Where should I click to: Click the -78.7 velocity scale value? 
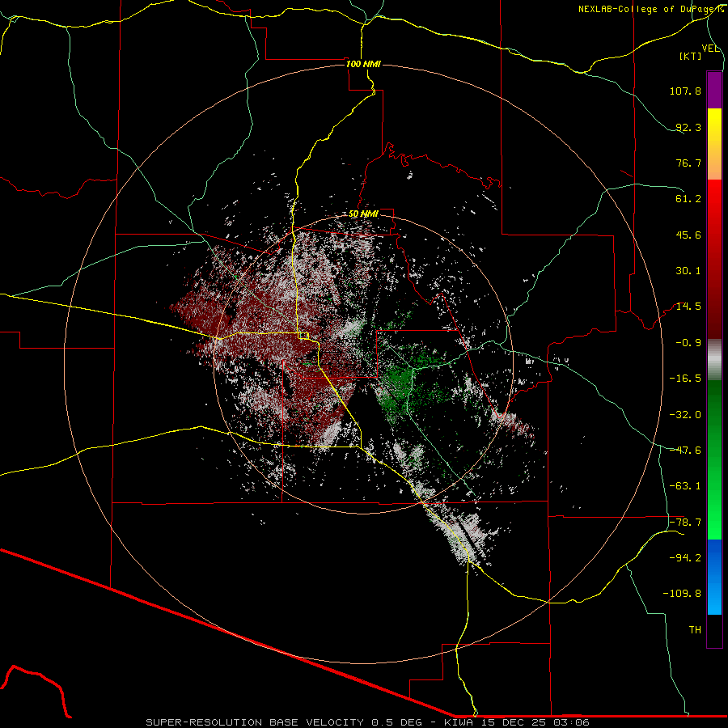685,523
